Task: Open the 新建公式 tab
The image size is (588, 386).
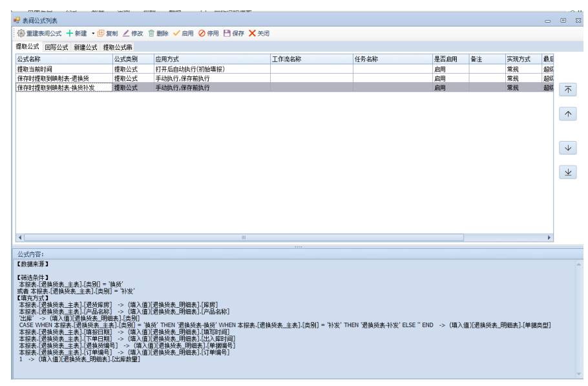Action: tap(85, 47)
